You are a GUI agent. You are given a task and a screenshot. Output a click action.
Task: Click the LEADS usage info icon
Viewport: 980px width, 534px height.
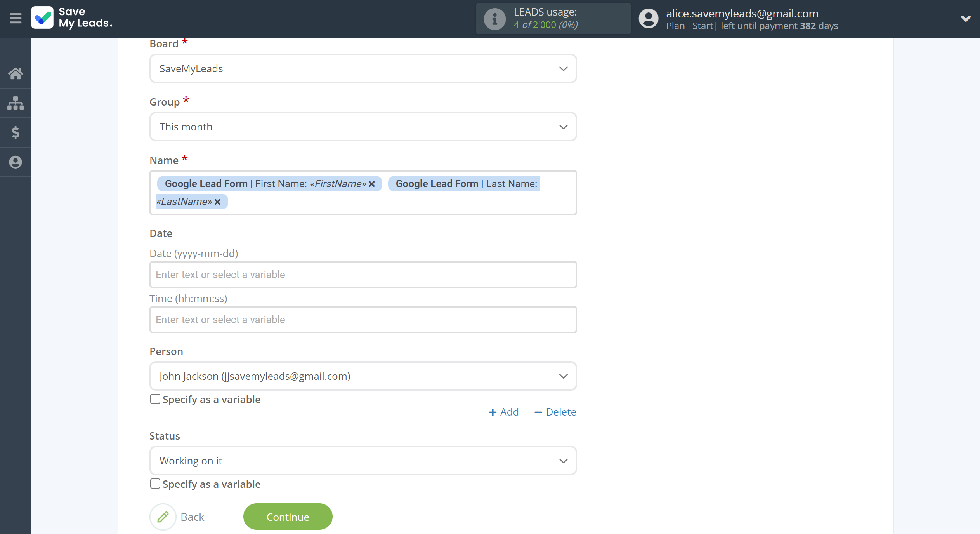(x=494, y=19)
